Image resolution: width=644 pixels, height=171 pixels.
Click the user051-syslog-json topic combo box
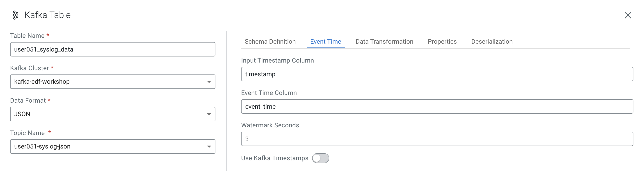tap(113, 146)
